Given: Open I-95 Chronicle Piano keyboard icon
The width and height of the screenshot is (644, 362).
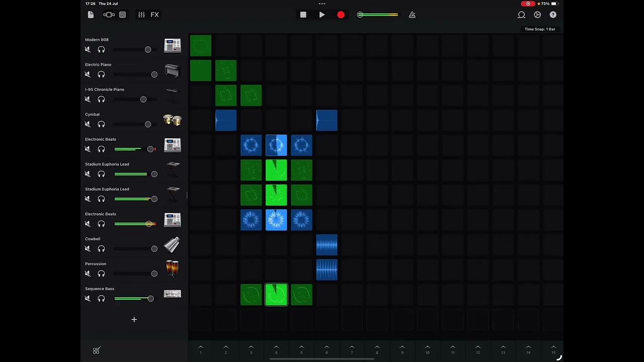Looking at the screenshot, I should coord(172,92).
